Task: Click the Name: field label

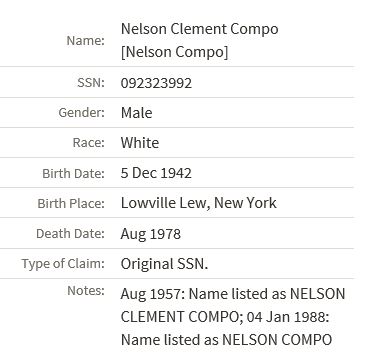Action: coord(86,41)
